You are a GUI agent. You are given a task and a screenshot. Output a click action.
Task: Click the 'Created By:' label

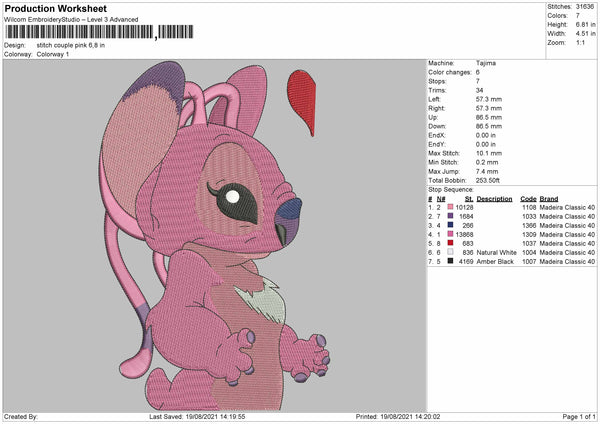click(21, 417)
